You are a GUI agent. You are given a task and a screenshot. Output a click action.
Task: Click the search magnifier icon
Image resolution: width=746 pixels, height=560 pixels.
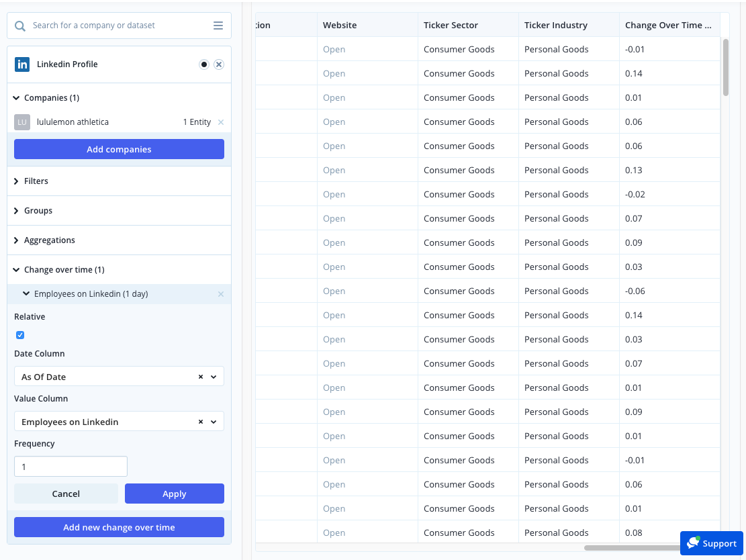pos(20,26)
